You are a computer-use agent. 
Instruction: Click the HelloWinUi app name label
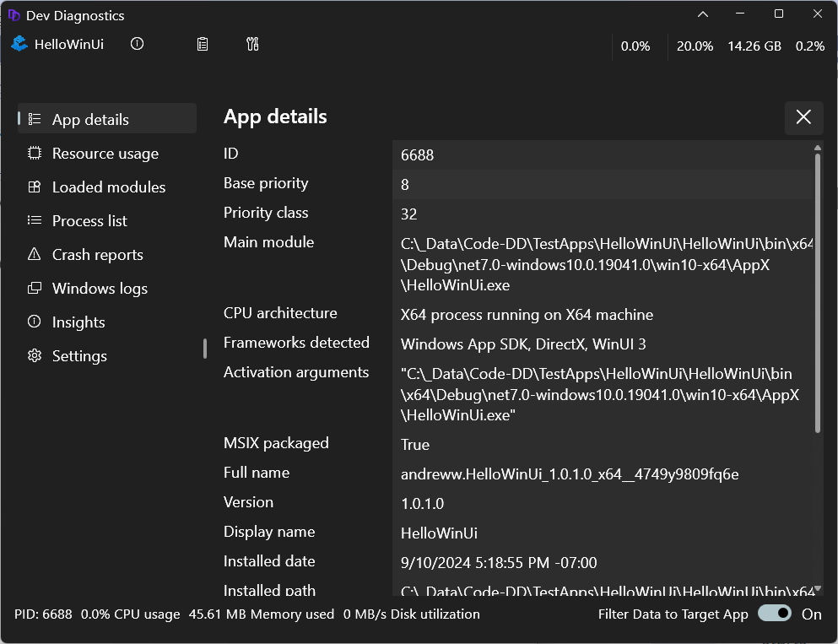tap(69, 44)
